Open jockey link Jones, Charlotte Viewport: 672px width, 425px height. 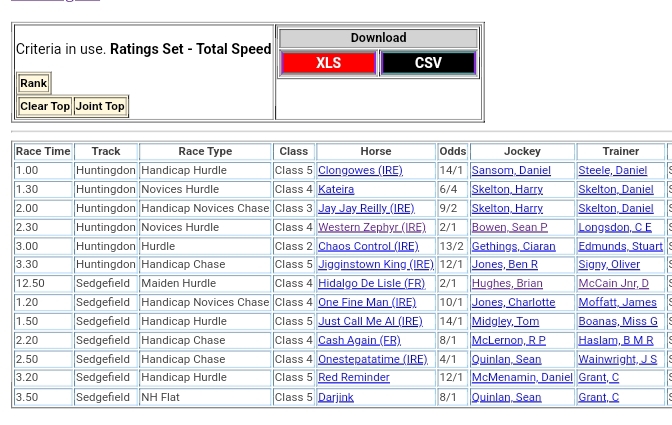click(x=512, y=302)
